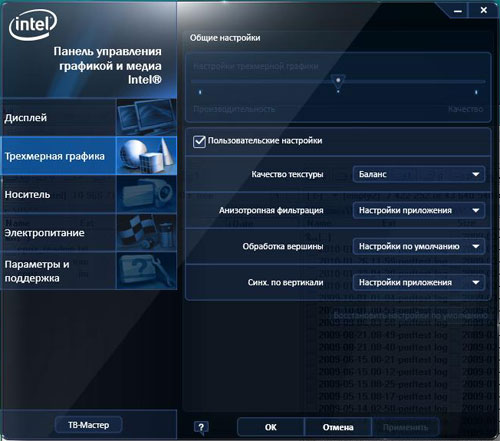
Task: Click the 3D graphics quality slider handle
Action: 338,81
